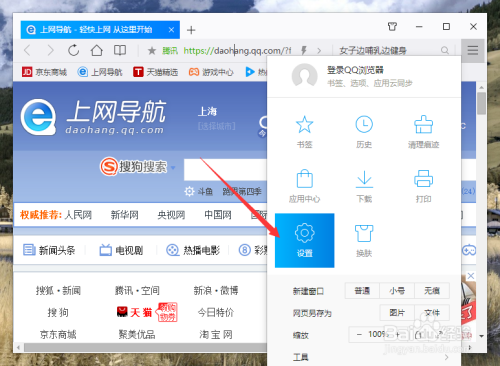Select the 上网导航 browser tab
The image size is (500, 366).
tap(100, 30)
